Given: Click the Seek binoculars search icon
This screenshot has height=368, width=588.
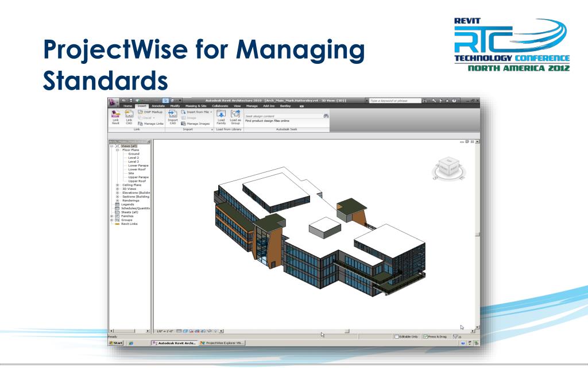Looking at the screenshot, I should coord(326,116).
